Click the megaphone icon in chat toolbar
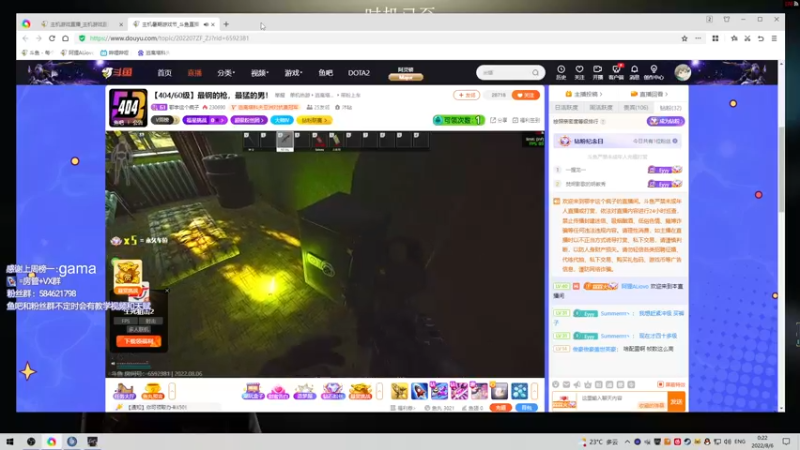Screen dimensions: 800x450 point(577,384)
